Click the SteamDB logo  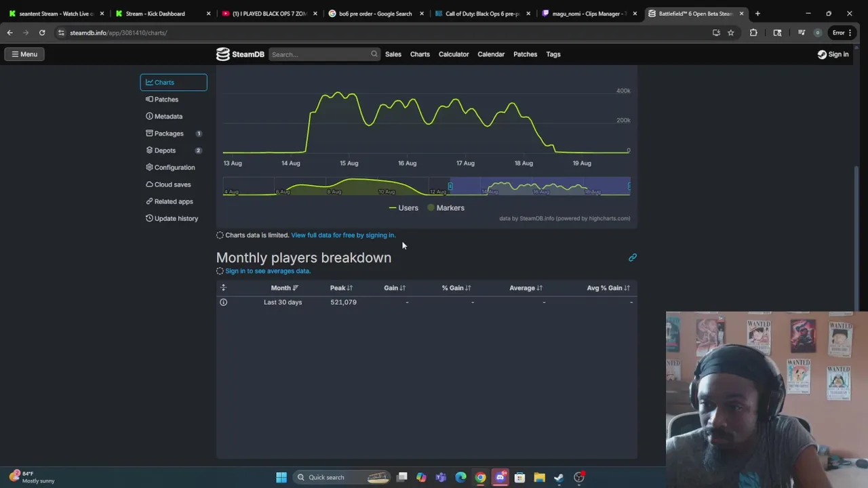coord(240,54)
